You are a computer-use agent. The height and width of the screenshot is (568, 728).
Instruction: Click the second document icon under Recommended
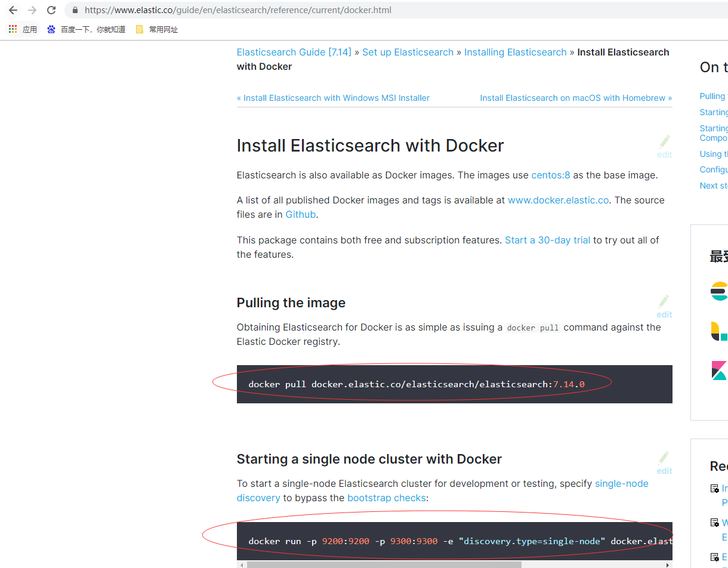coord(714,523)
